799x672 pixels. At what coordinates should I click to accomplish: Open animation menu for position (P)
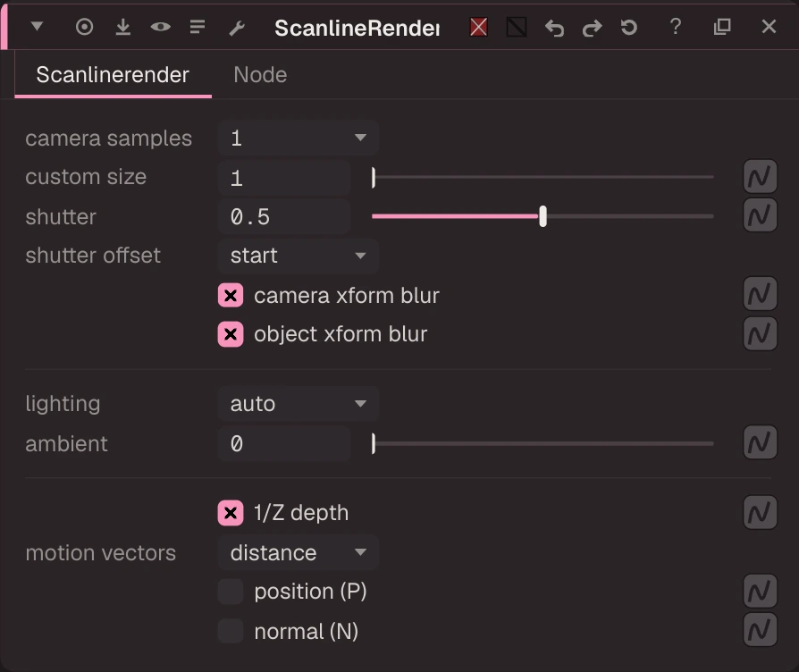point(760,591)
